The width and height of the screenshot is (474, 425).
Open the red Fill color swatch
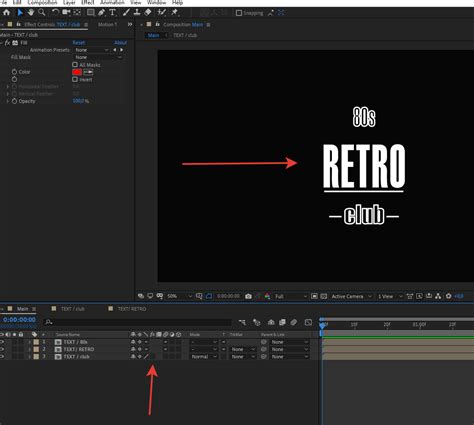tap(77, 72)
